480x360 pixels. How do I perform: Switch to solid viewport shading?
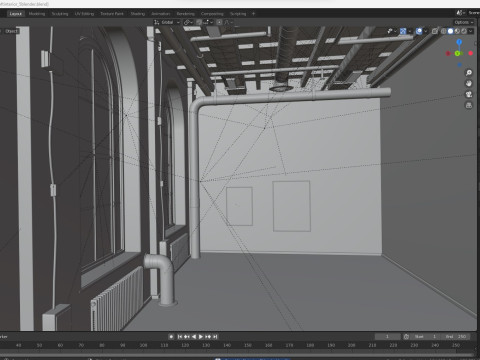450,31
